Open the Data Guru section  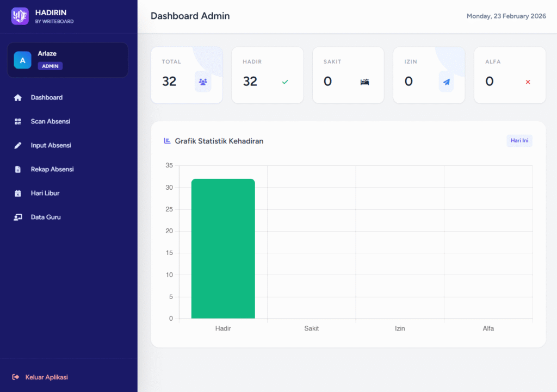click(x=45, y=217)
